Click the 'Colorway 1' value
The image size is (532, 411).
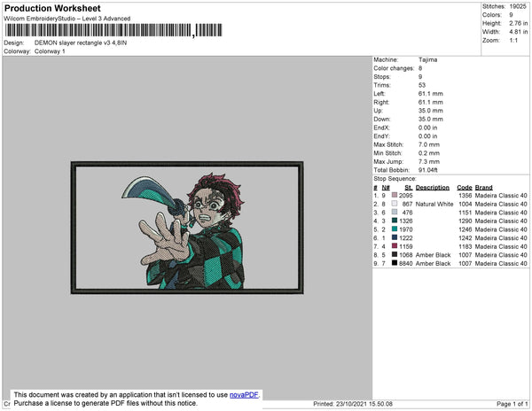(50, 51)
